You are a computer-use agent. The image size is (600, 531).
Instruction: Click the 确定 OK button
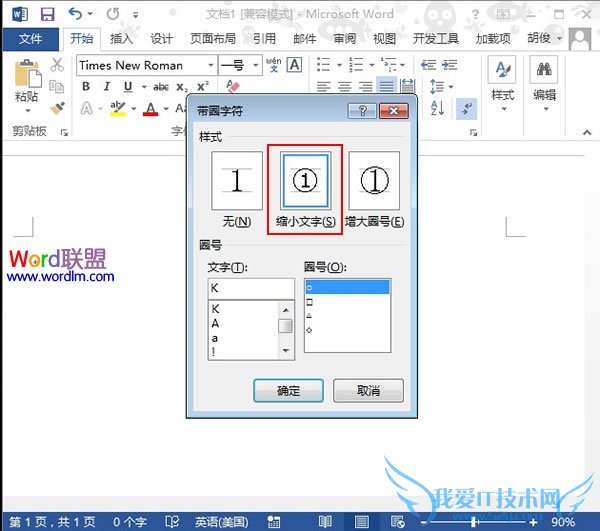click(289, 391)
